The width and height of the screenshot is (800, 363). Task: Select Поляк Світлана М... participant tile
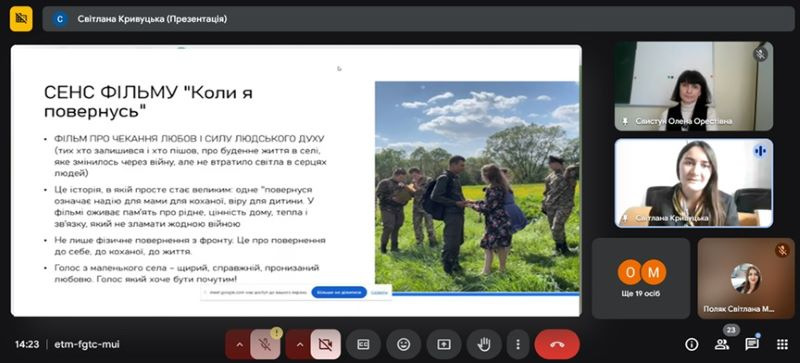(x=746, y=278)
